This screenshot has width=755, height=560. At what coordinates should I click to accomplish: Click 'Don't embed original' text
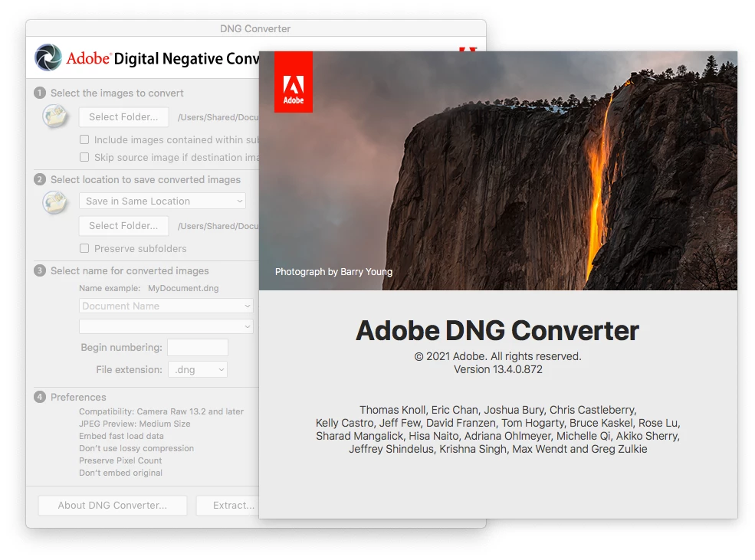pos(121,473)
